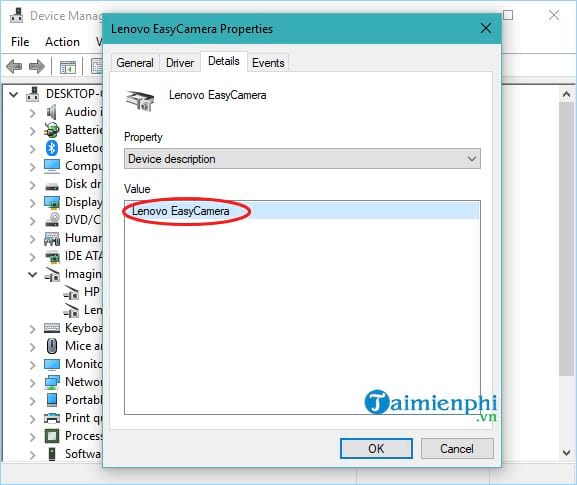Screen dimensions: 577x485
Task: Click the Human Interface Devices icon
Action: click(x=52, y=238)
